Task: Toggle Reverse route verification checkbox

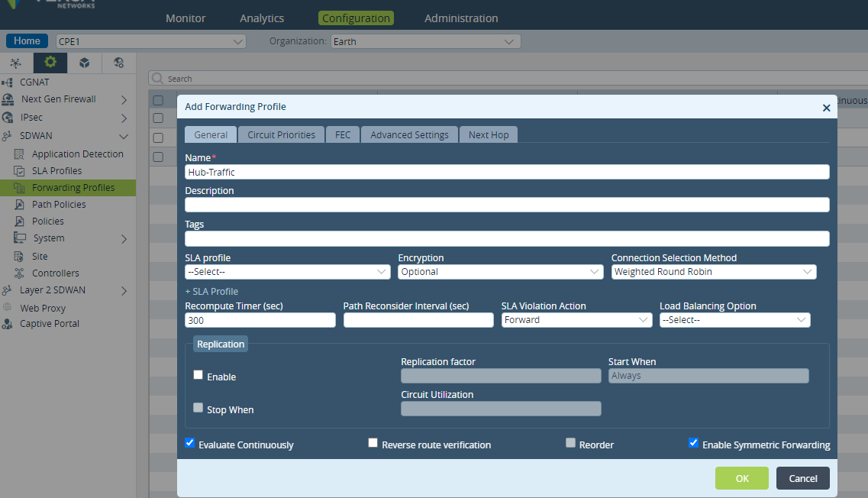Action: click(373, 442)
